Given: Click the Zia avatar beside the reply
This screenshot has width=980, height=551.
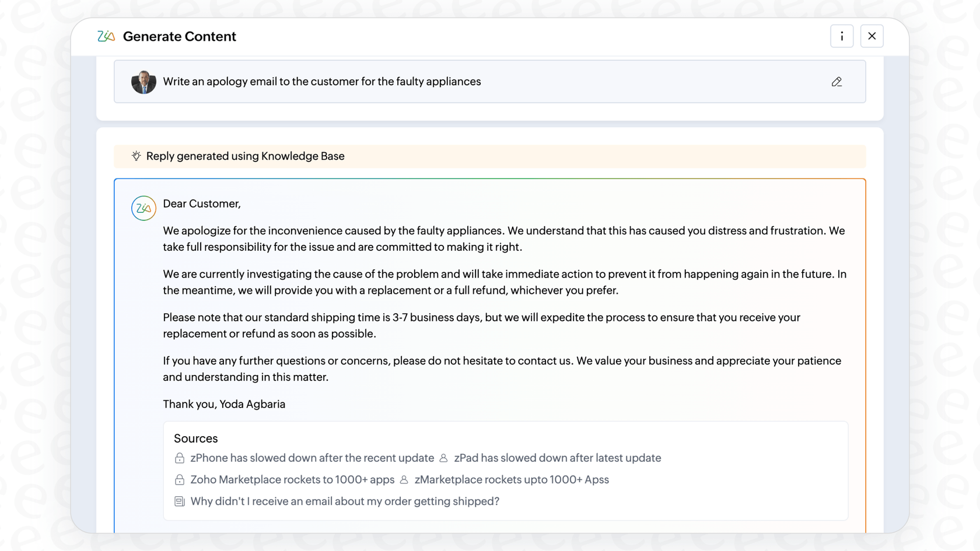Looking at the screenshot, I should (x=143, y=208).
